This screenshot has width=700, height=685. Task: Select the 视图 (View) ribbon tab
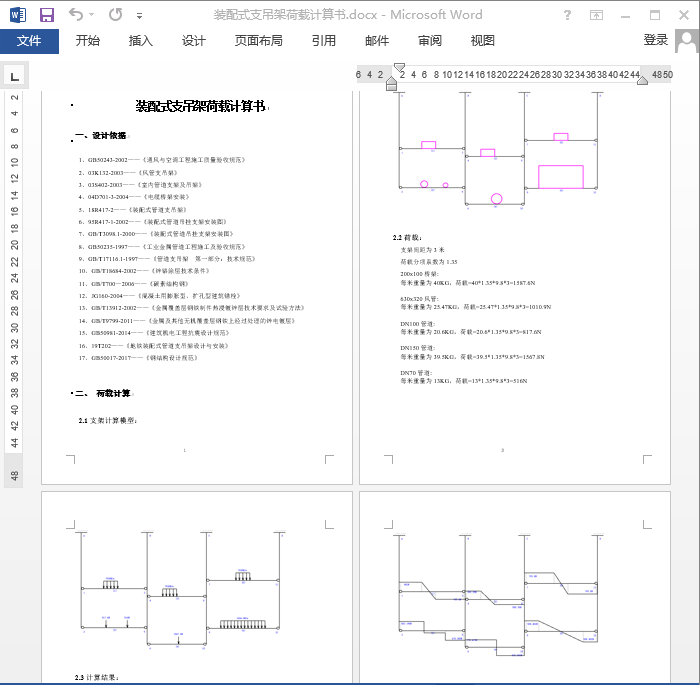482,41
